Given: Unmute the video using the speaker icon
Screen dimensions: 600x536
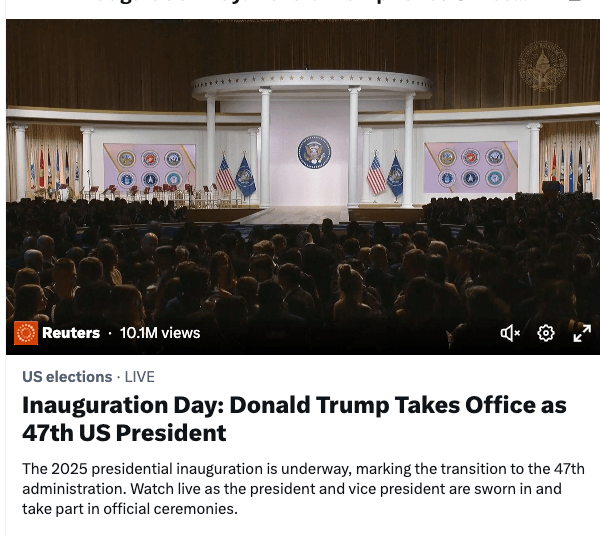Looking at the screenshot, I should [510, 333].
